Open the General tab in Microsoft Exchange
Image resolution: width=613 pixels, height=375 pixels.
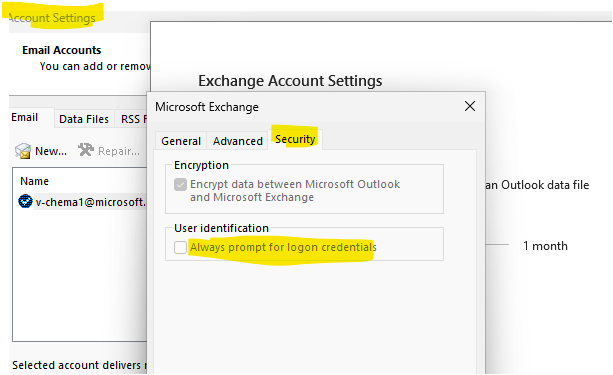click(x=181, y=141)
